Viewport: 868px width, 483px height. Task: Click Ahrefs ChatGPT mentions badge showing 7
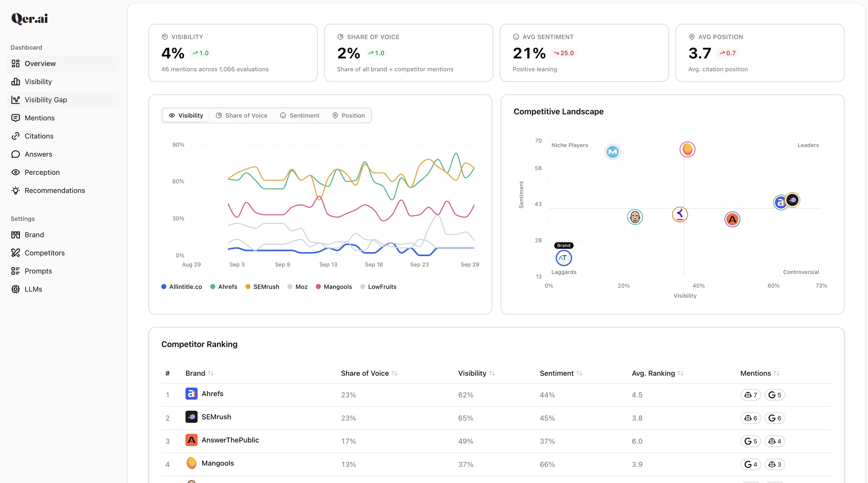[750, 395]
